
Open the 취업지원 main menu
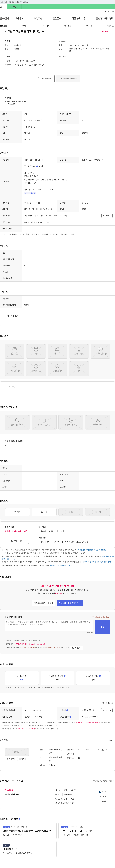(38, 19)
